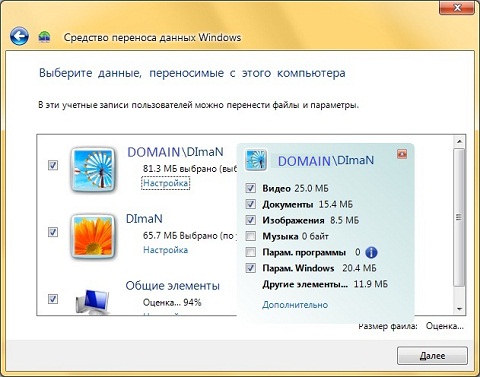Click the list's scroll up arrow
480x377 pixels.
coord(459,141)
